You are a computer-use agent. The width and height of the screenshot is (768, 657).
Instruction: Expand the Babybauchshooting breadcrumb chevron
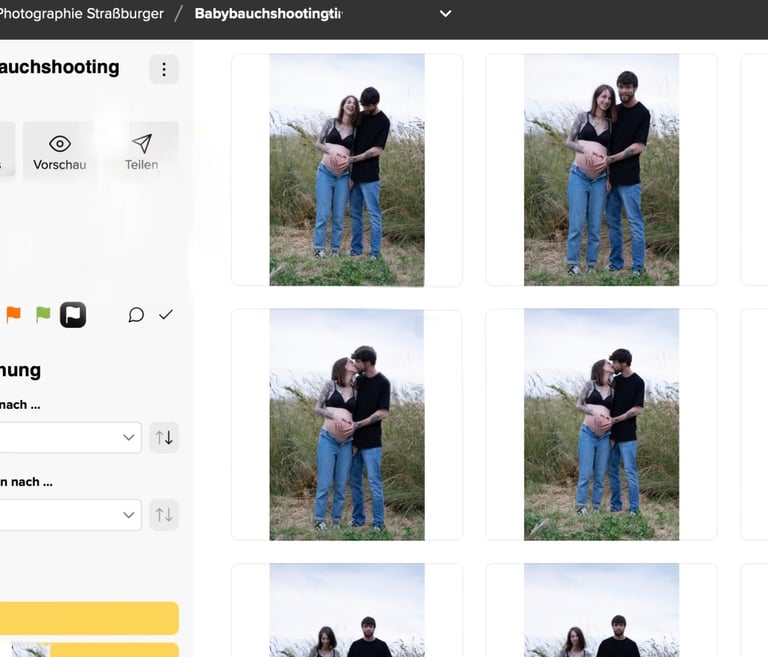445,14
